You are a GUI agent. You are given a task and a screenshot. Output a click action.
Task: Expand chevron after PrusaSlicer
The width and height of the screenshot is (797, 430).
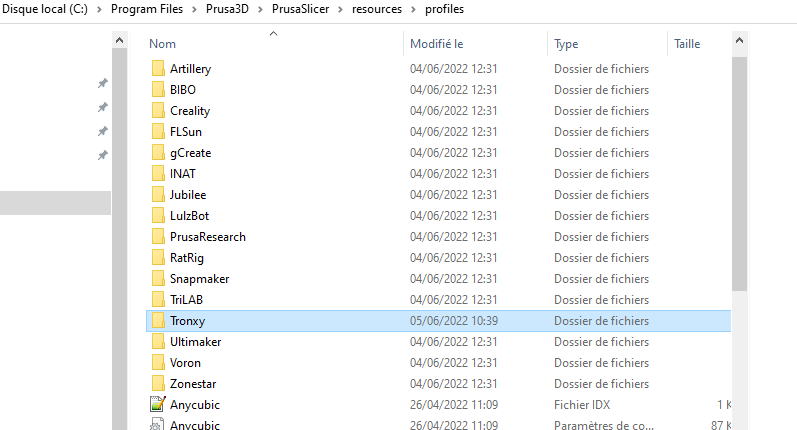pos(341,10)
